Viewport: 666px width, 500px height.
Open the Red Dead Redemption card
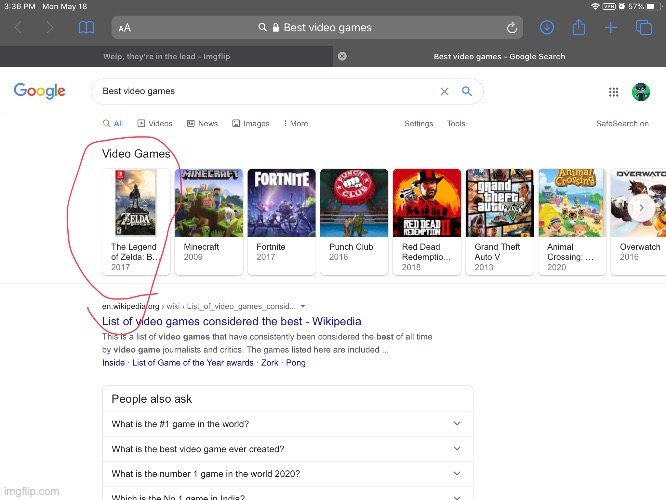[427, 222]
